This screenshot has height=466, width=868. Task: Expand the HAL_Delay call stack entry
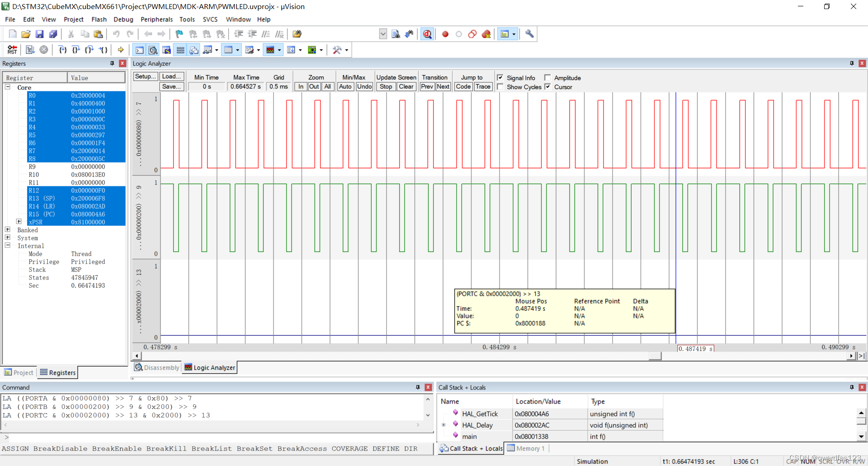(443, 425)
